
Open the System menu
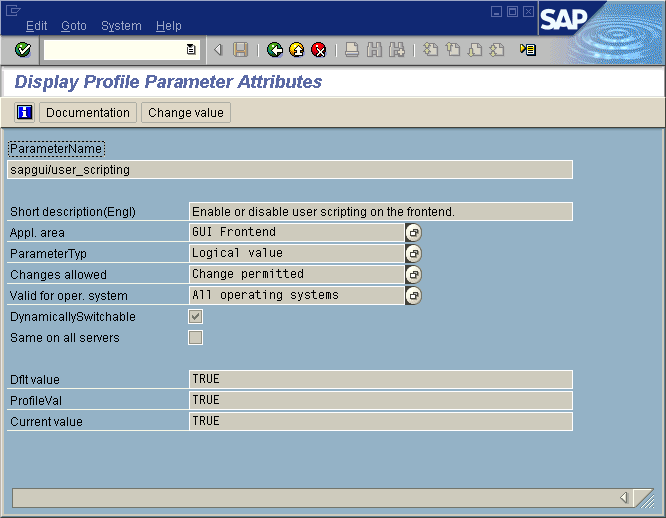click(x=121, y=25)
